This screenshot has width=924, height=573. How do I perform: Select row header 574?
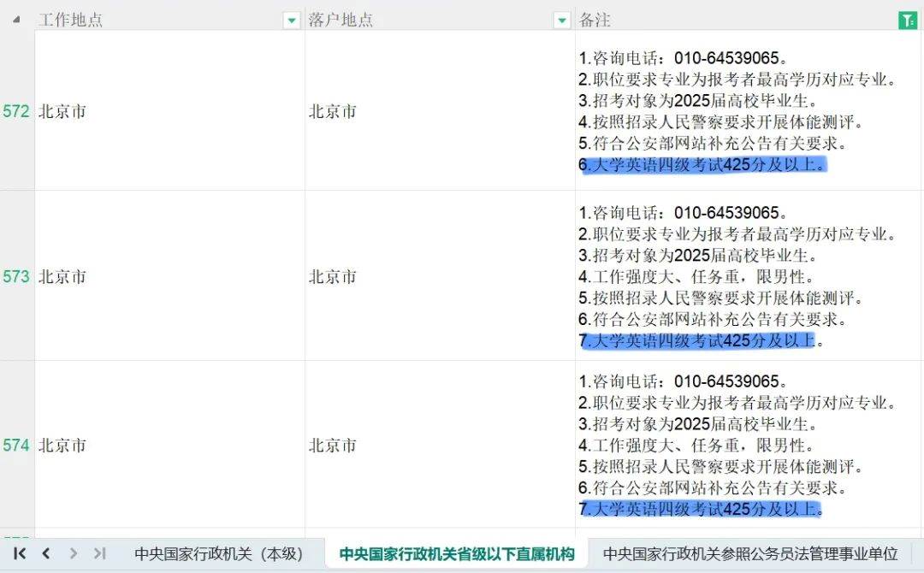(x=17, y=445)
